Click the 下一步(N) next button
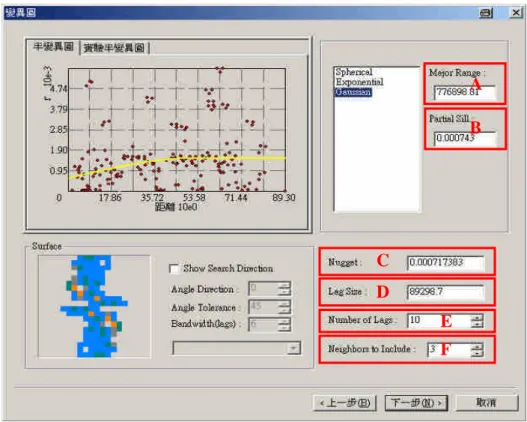This screenshot has width=527, height=422. (x=416, y=403)
